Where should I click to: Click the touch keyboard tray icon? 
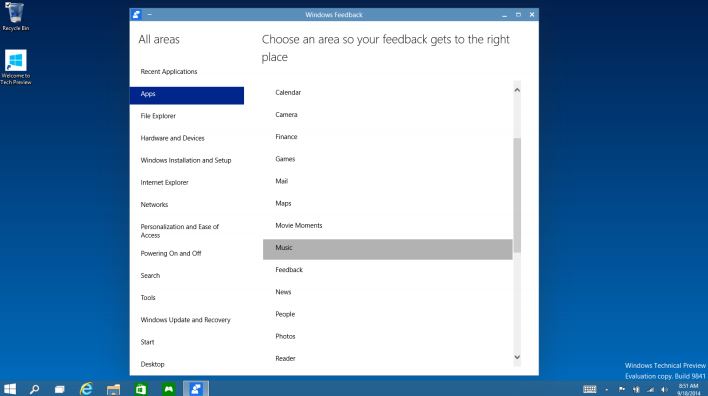coord(590,389)
